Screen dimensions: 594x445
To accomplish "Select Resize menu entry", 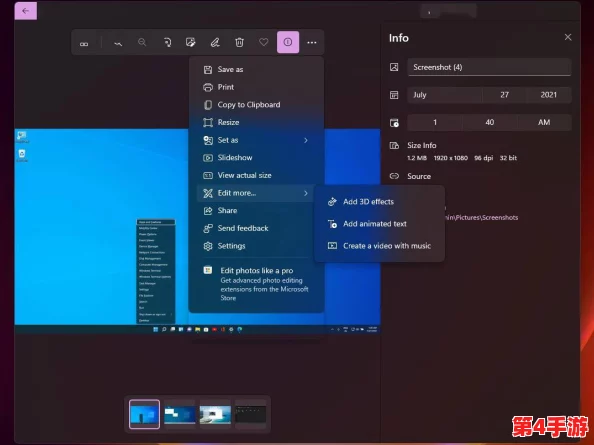I will point(256,122).
